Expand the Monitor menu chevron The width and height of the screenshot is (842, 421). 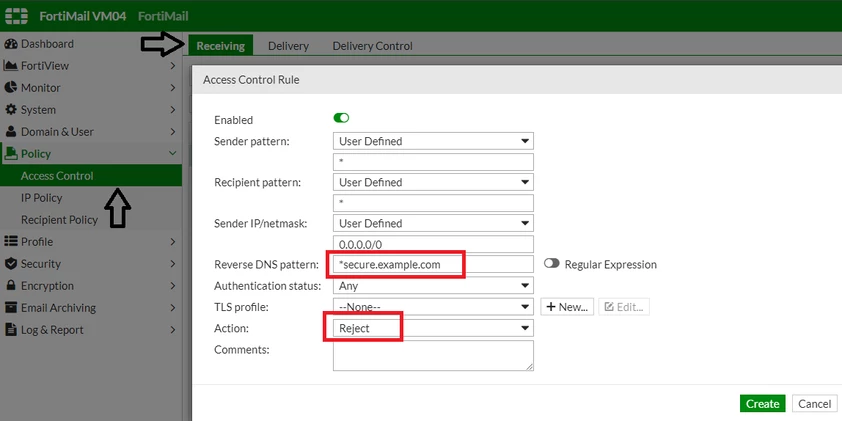click(172, 88)
